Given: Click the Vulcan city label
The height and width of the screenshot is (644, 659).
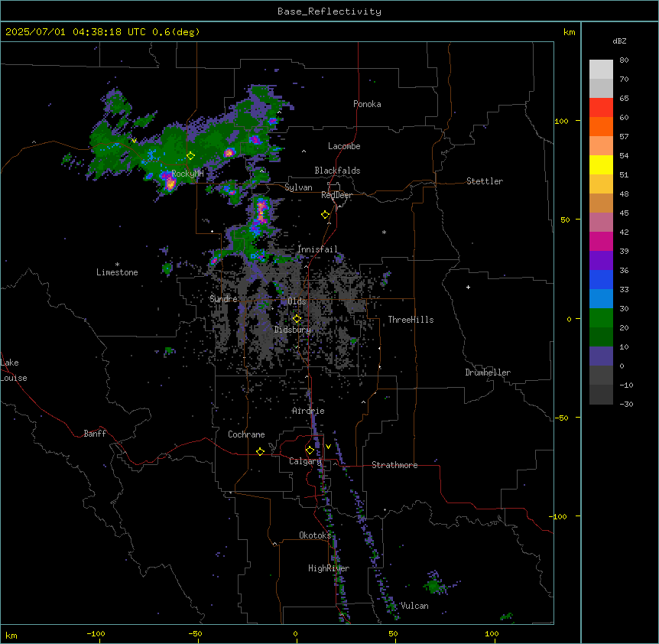Looking at the screenshot, I should click(414, 606).
